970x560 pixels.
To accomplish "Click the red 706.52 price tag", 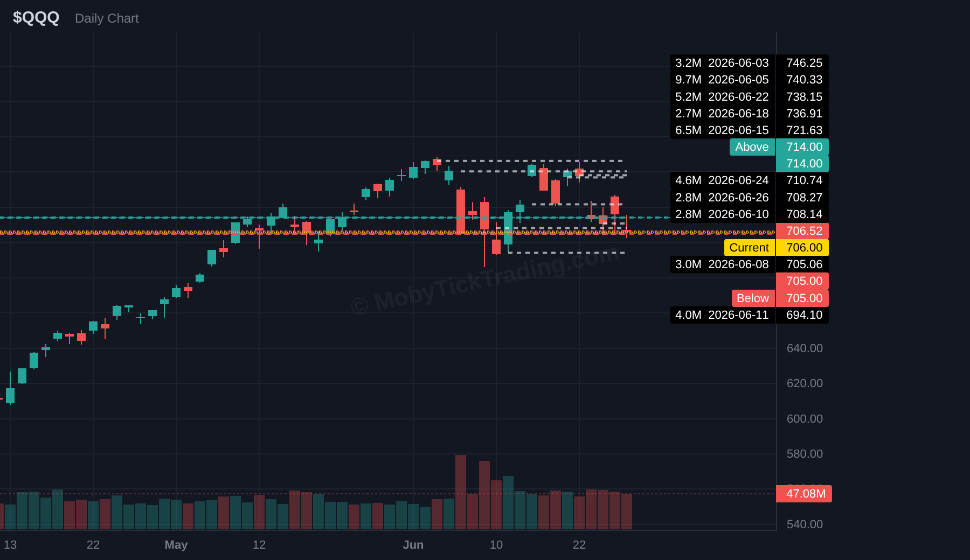I will 802,231.
